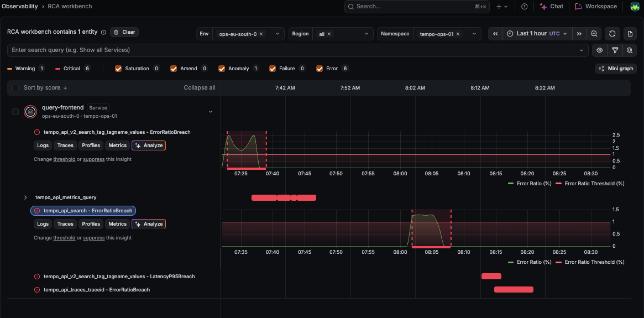644x318 pixels.
Task: Follow threshold link under tagname_values insight
Action: [x=64, y=159]
